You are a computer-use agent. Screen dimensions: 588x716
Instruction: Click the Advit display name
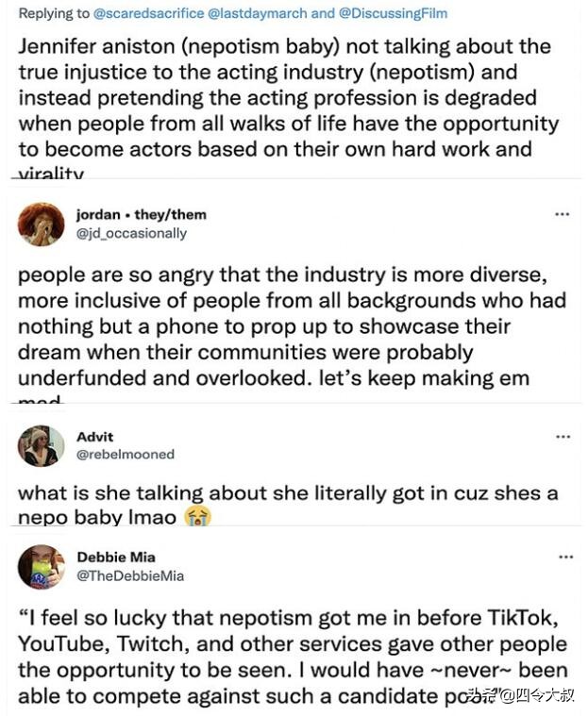(93, 437)
